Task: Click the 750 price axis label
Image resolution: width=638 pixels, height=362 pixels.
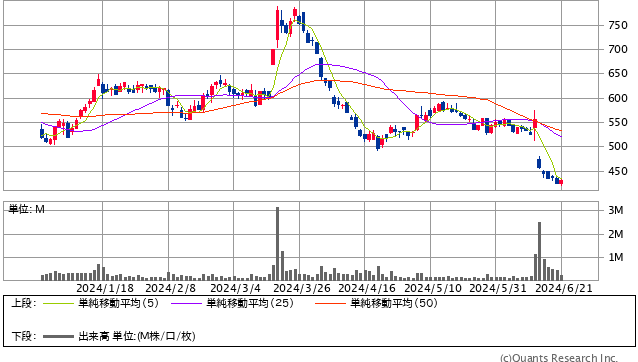Action: pos(618,25)
